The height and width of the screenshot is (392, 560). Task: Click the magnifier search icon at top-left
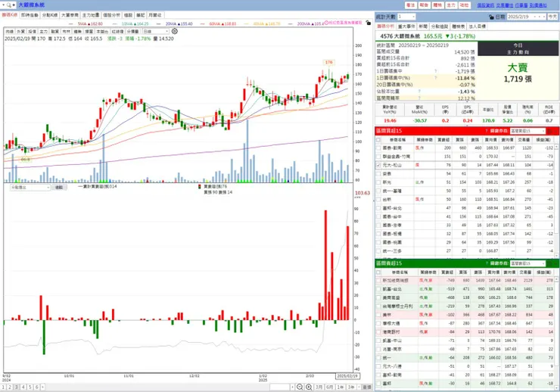pos(9,5)
